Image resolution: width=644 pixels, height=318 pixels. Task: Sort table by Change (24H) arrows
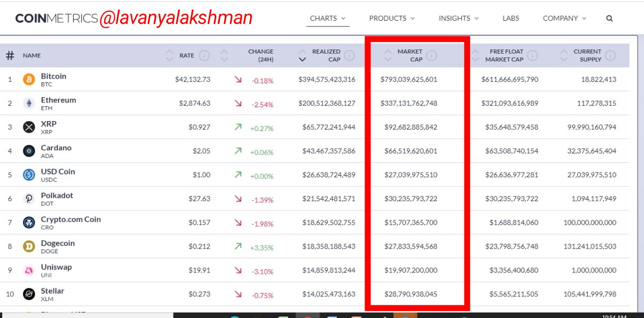click(224, 55)
